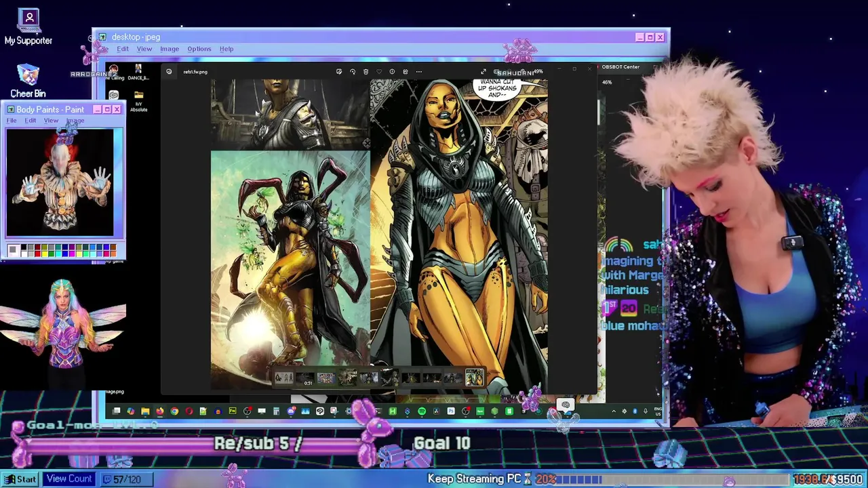The width and height of the screenshot is (868, 488).
Task: Open the DANCE_B desktop file icon
Action: click(138, 72)
